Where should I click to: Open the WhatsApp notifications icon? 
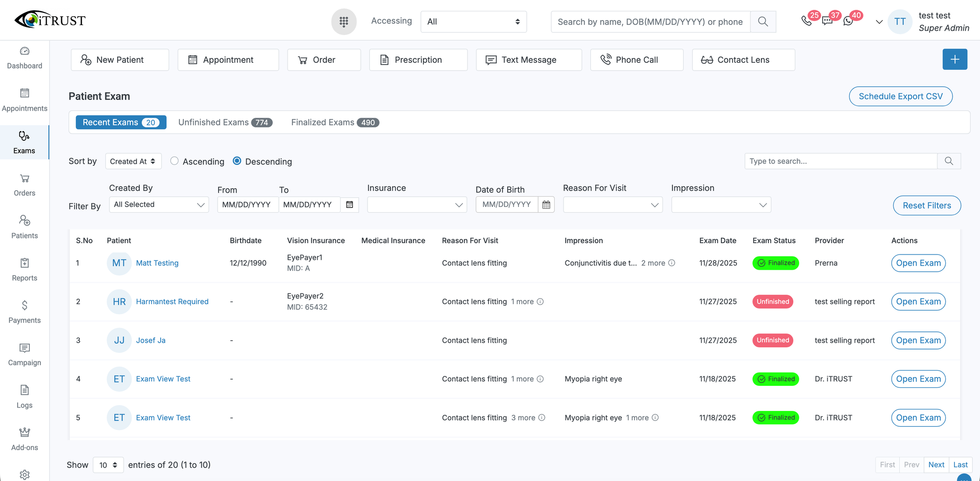pos(848,21)
